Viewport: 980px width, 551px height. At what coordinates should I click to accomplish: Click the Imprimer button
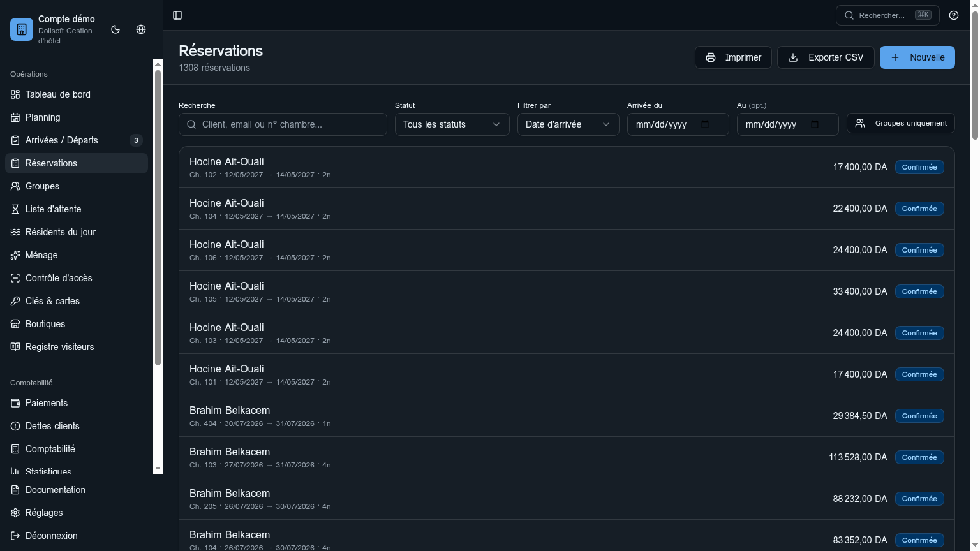click(x=733, y=57)
